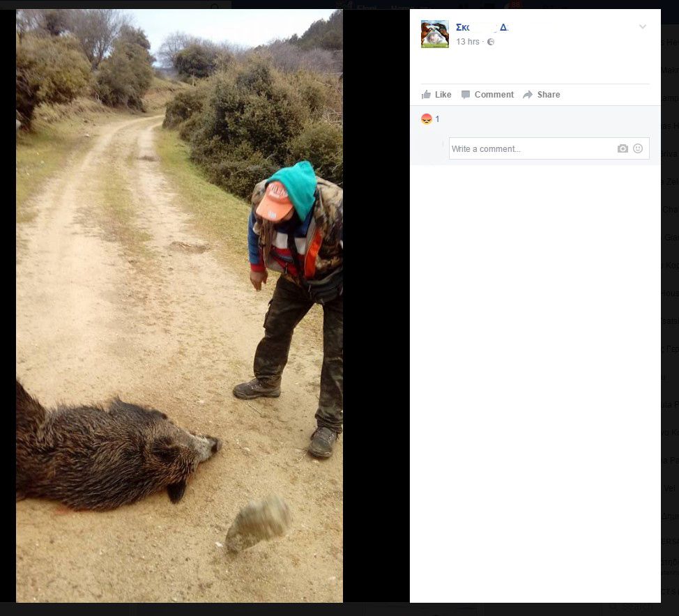Click the speech bubble Comment icon
This screenshot has height=616, width=679.
[x=466, y=95]
